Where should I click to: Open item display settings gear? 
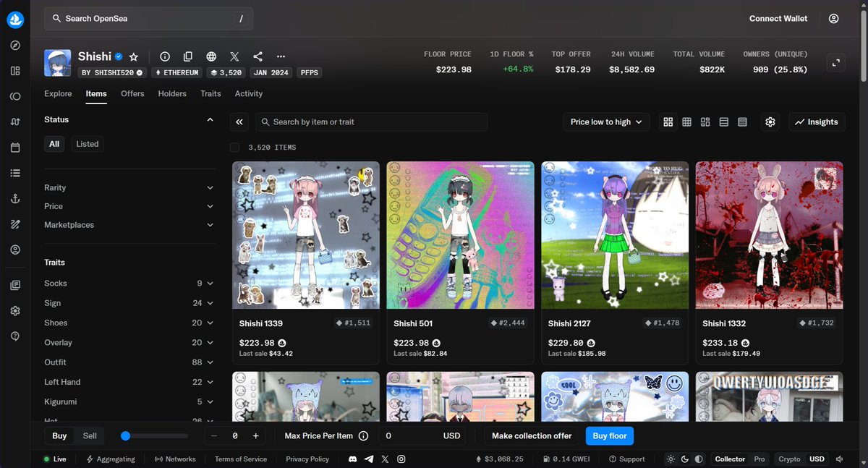[x=770, y=122]
